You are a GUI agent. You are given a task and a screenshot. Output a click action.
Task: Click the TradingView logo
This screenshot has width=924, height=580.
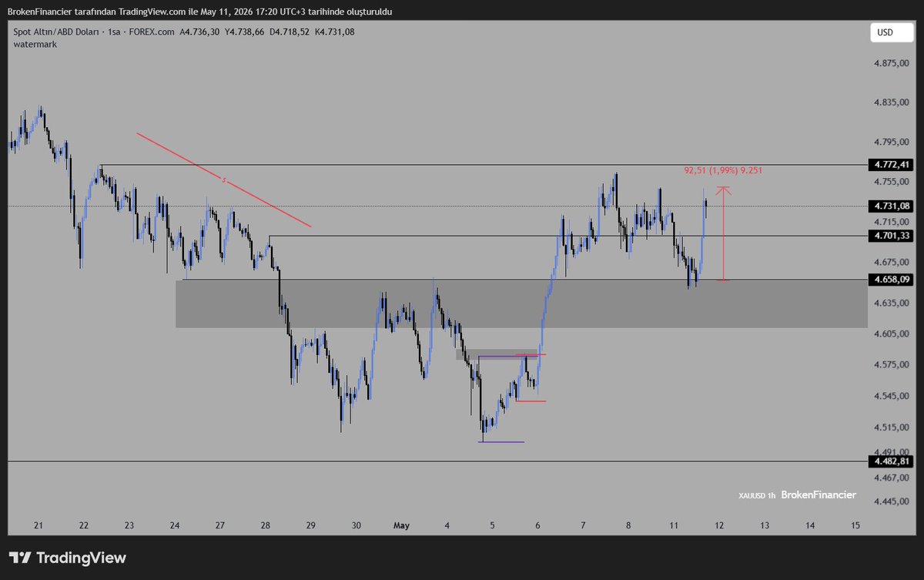click(x=68, y=558)
